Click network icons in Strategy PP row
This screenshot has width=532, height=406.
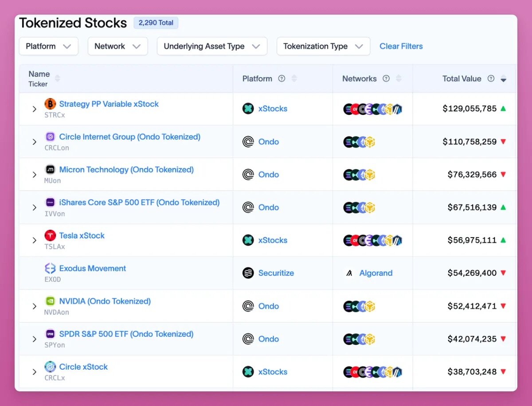(x=373, y=109)
